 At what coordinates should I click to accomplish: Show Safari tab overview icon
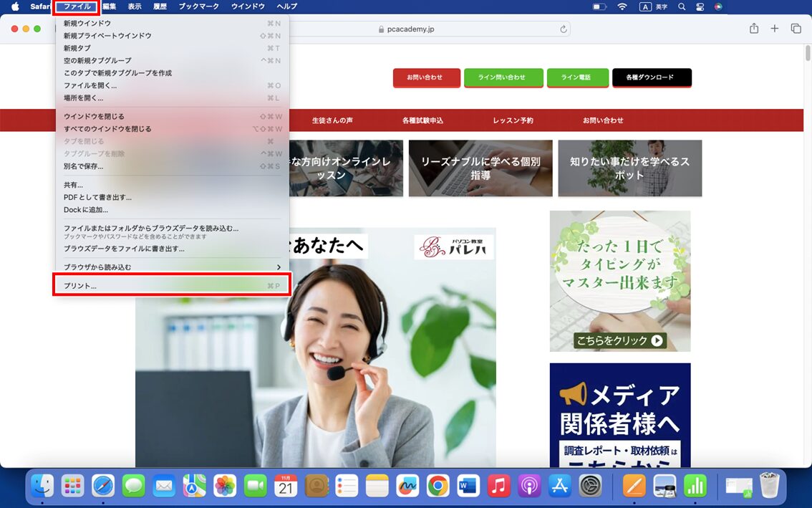796,28
